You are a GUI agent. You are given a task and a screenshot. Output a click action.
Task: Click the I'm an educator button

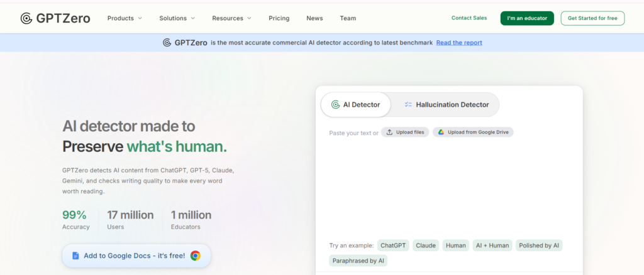[x=527, y=18]
